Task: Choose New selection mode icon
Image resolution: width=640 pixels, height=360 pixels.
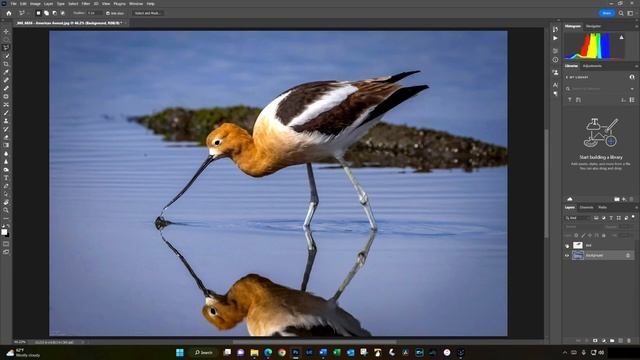Action: 38,13
